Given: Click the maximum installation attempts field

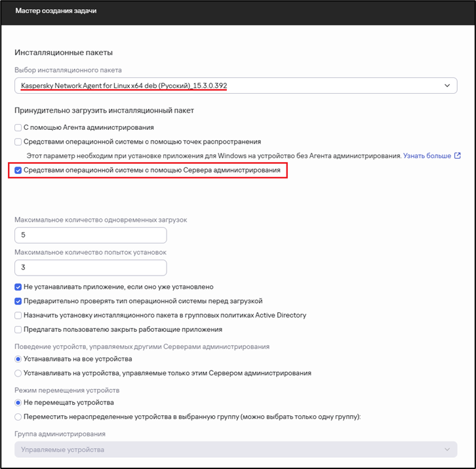Looking at the screenshot, I should (x=90, y=268).
